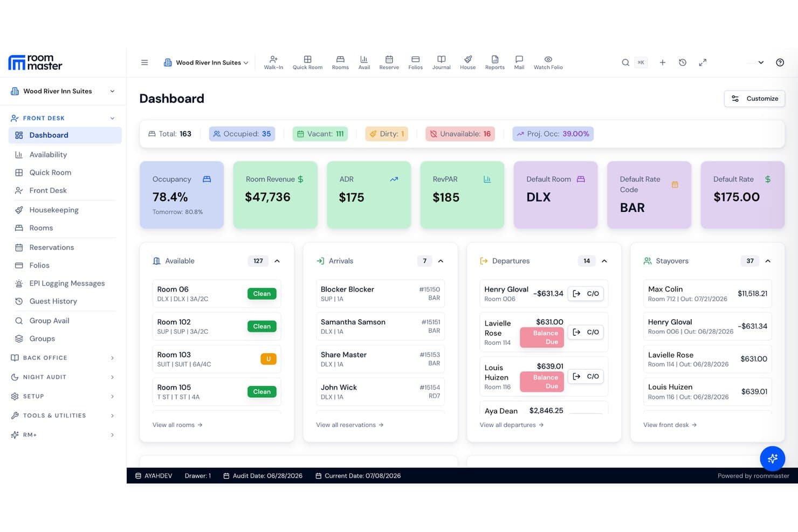The image size is (798, 532).
Task: Click the Customize button
Action: tap(754, 99)
